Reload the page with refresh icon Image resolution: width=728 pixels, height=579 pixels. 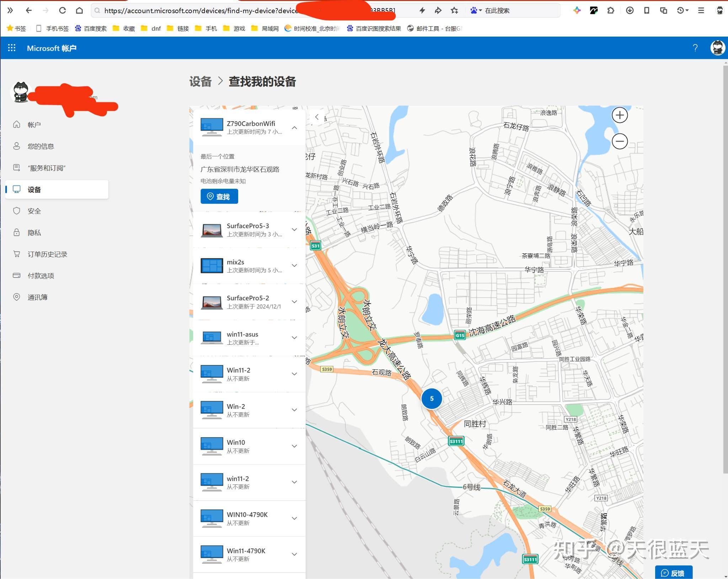click(x=63, y=11)
